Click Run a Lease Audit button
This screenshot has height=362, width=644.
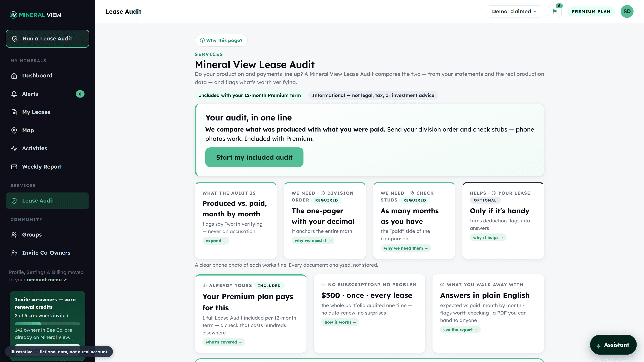click(x=47, y=39)
